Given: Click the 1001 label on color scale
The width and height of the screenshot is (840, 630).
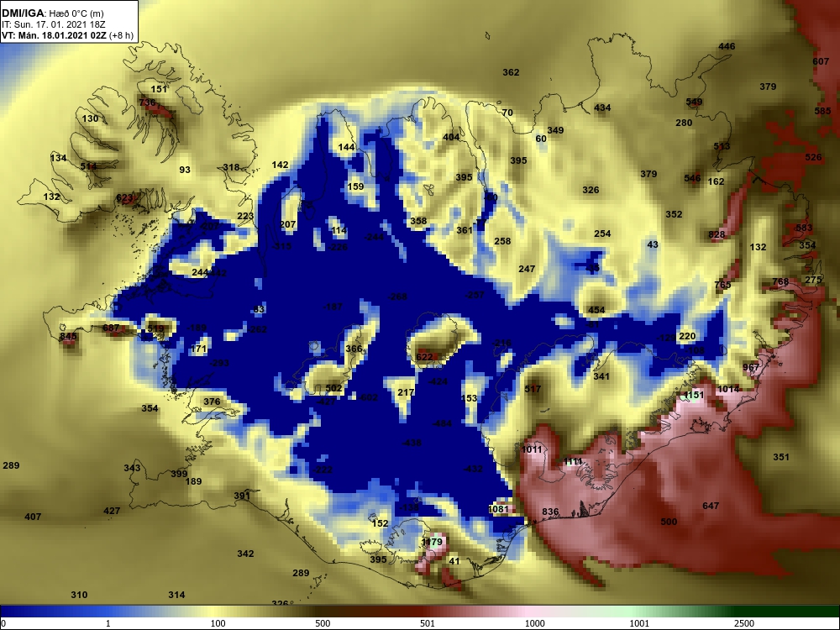Looking at the screenshot, I should tap(639, 623).
